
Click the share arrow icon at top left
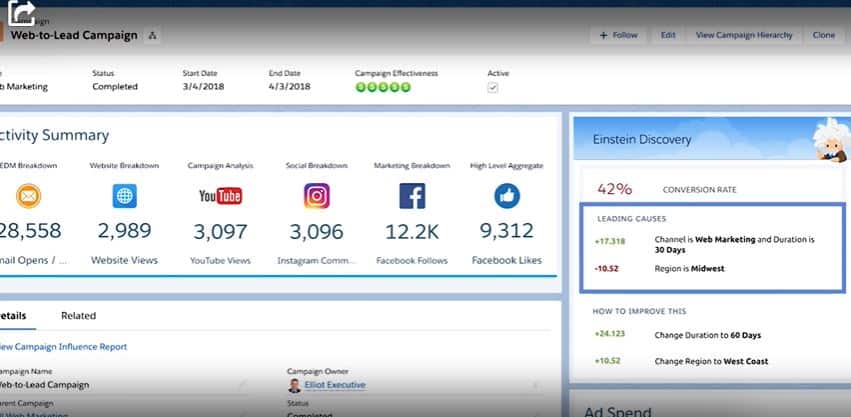pyautogui.click(x=21, y=12)
